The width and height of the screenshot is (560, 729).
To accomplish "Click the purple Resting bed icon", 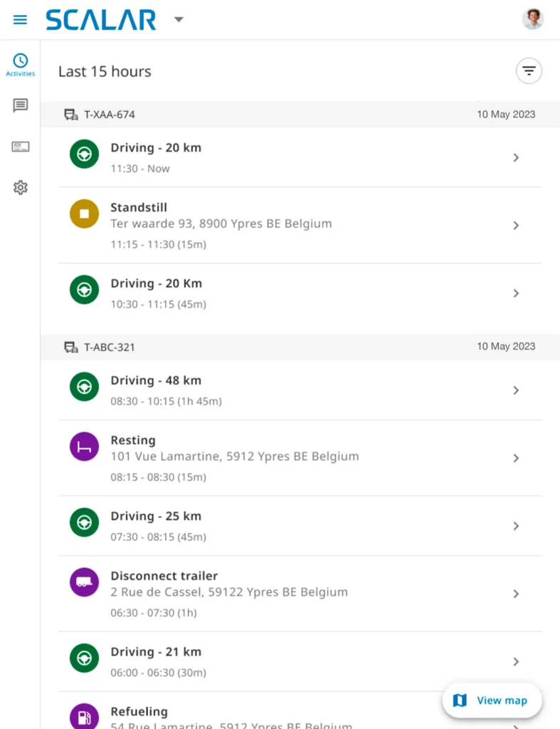I will pos(84,446).
